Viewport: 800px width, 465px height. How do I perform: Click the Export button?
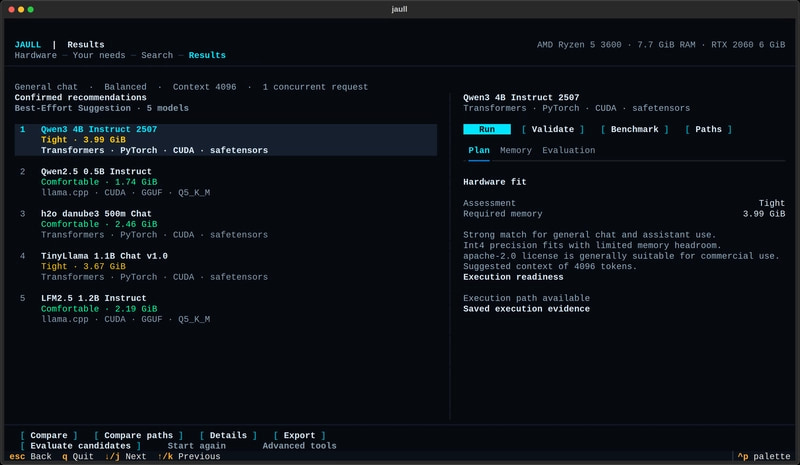point(299,435)
